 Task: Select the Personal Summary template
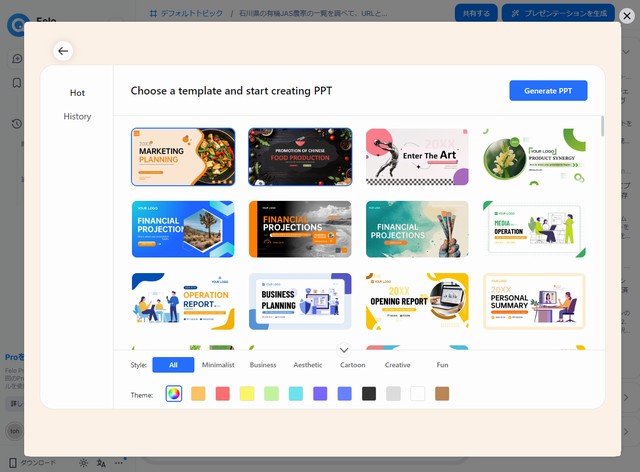point(534,301)
